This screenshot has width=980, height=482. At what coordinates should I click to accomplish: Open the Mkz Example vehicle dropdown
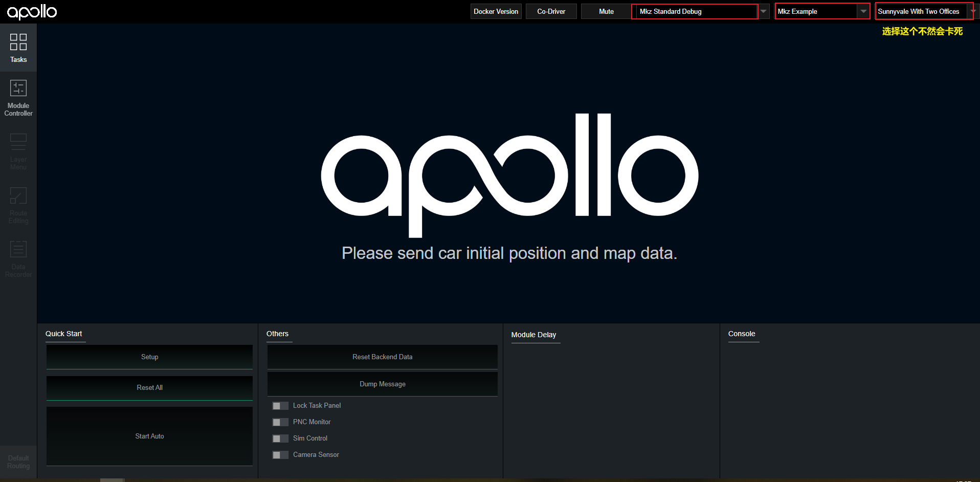tap(863, 11)
